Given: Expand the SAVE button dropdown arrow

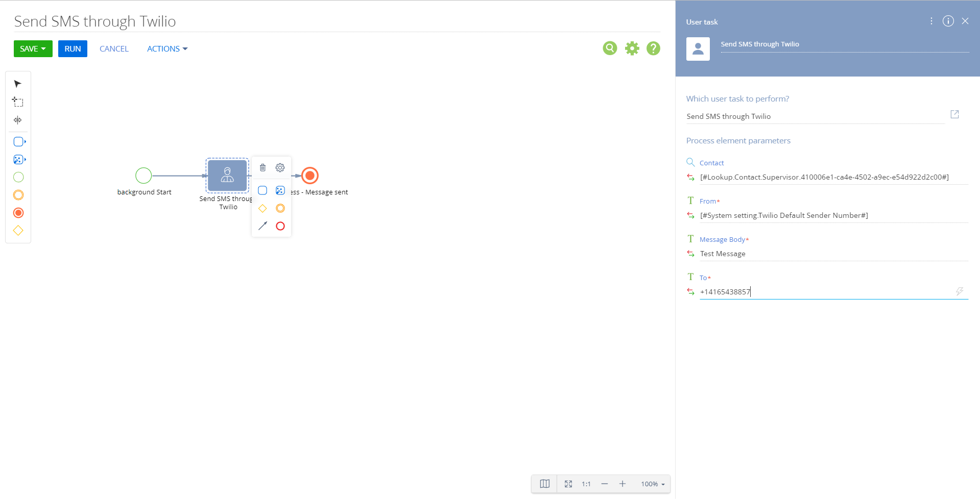Looking at the screenshot, I should tap(44, 48).
